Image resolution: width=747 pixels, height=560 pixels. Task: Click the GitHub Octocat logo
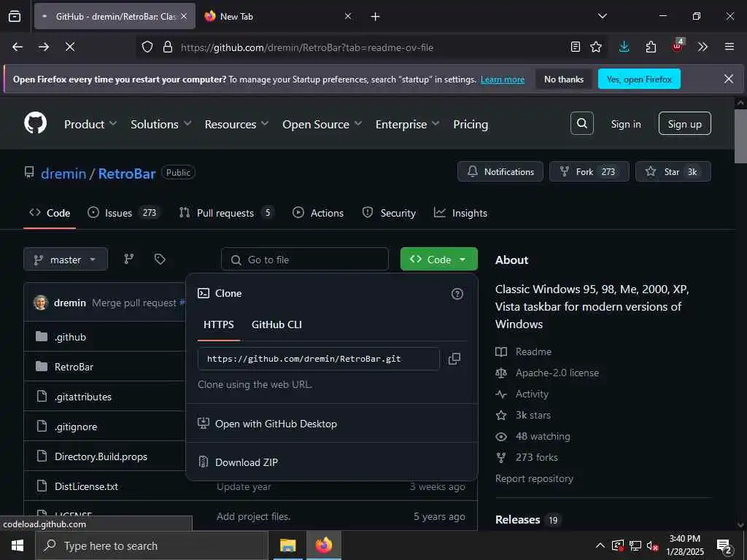(35, 123)
